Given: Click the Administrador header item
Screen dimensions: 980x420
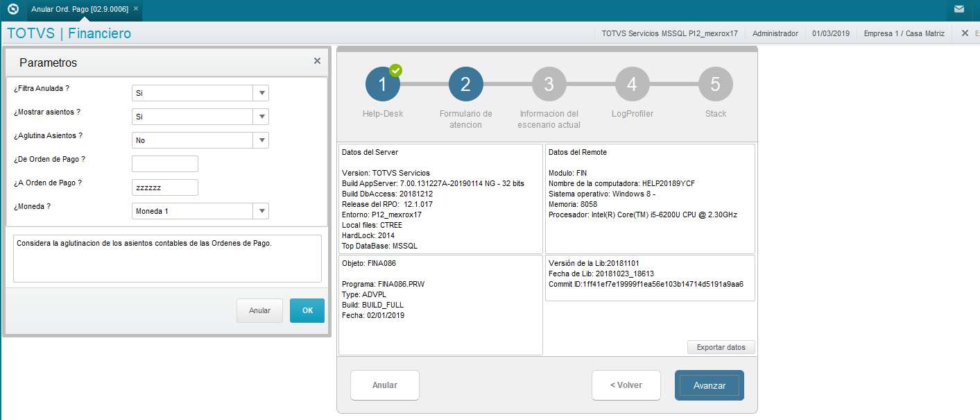Looking at the screenshot, I should click(775, 33).
